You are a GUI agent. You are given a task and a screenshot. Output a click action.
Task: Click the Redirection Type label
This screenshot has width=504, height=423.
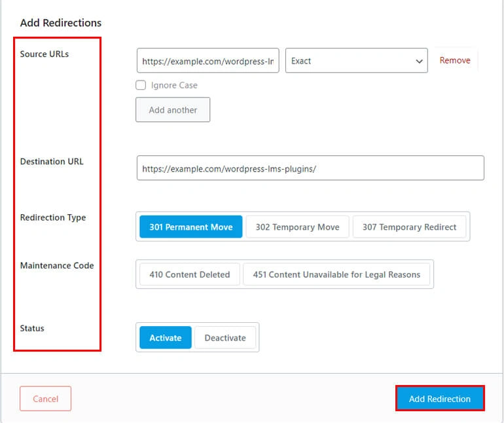(x=53, y=218)
